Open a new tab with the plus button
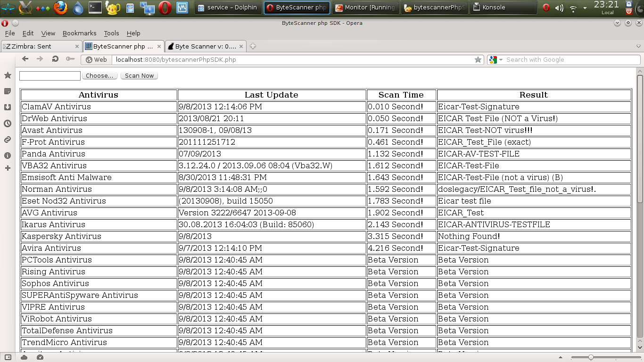 tap(253, 46)
